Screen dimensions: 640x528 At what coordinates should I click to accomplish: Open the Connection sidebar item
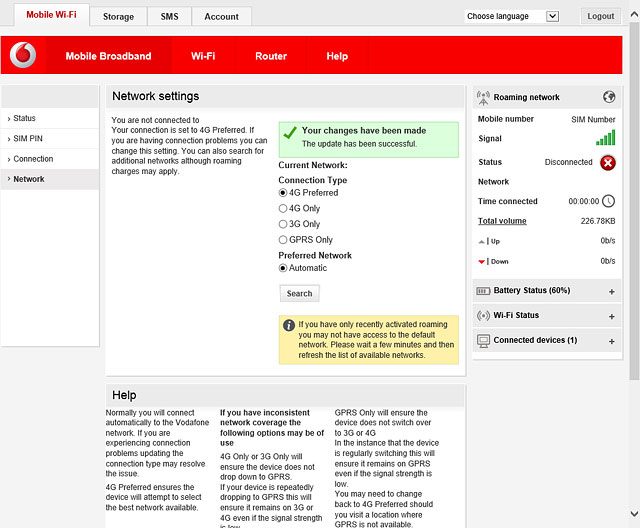[x=50, y=159]
